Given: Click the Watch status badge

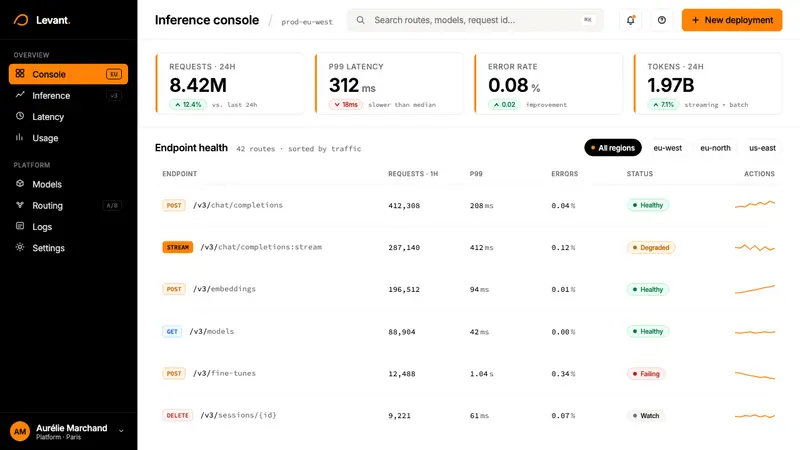Looking at the screenshot, I should pyautogui.click(x=646, y=416).
